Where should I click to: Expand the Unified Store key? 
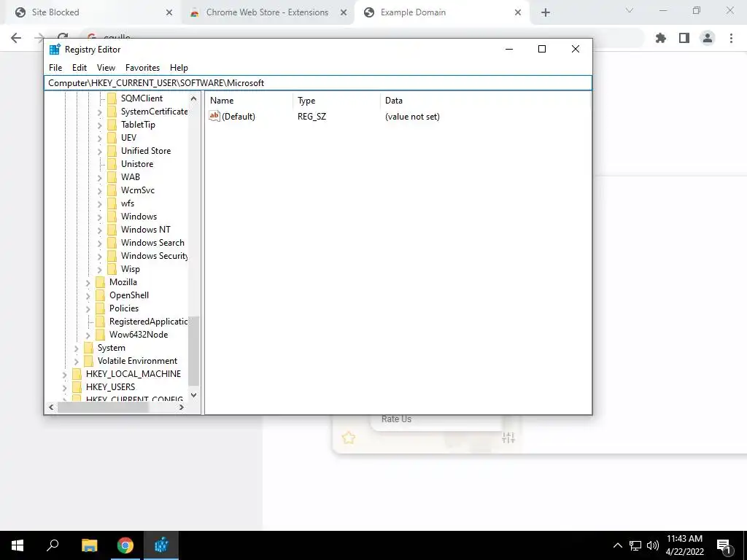99,152
